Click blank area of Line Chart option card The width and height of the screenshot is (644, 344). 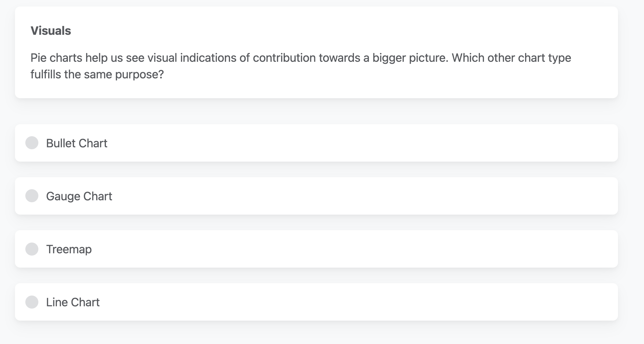coord(357,302)
